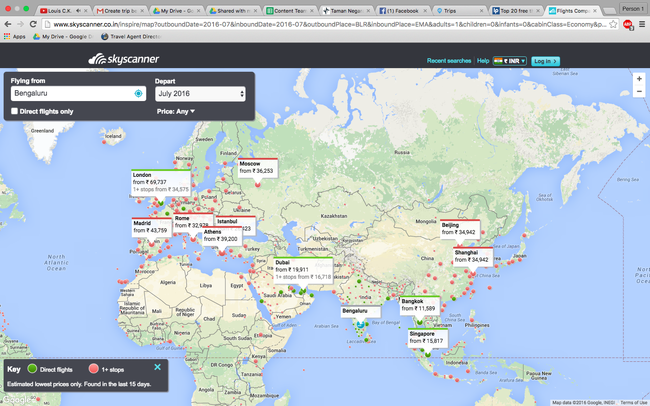
Task: Open the Dubai price card
Action: coord(303,270)
